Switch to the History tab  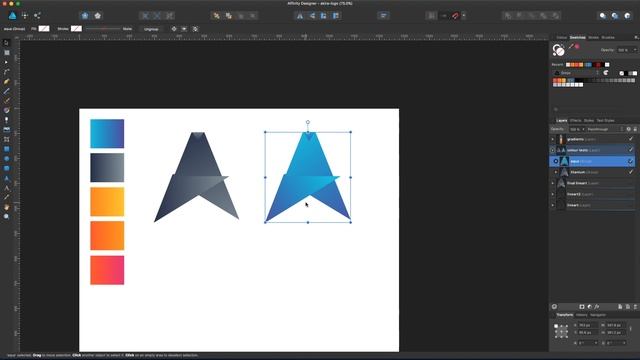582,315
